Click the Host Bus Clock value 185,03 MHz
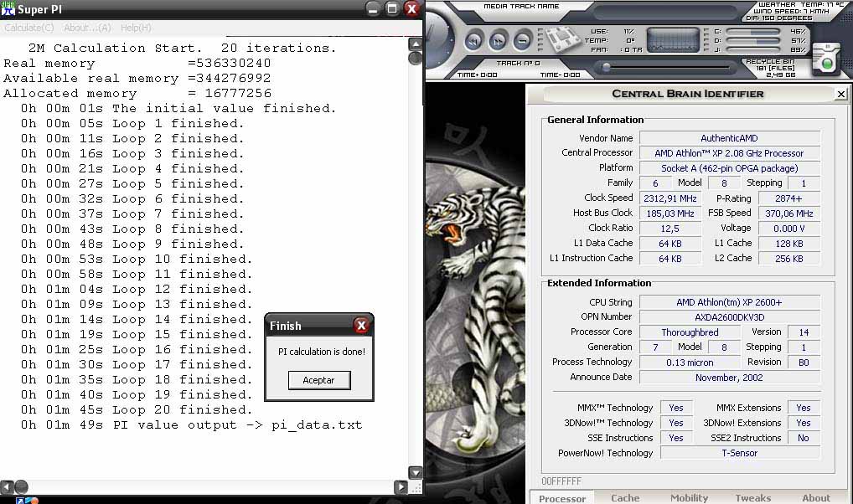Viewport: 853px width, 504px height. (x=670, y=213)
